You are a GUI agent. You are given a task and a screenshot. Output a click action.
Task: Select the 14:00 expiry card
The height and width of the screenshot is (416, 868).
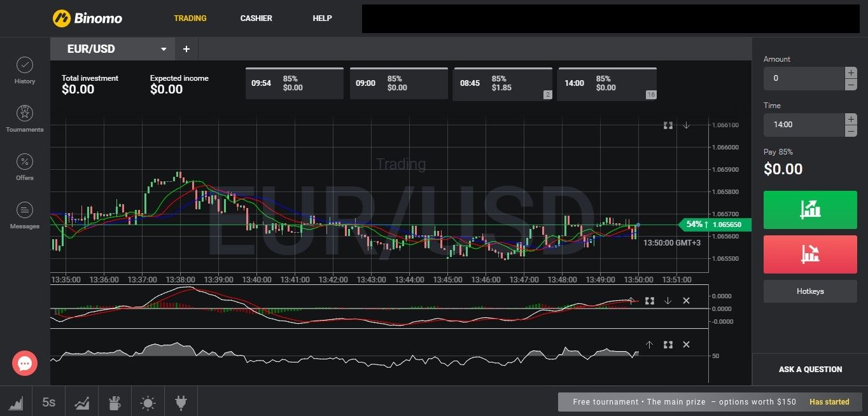(x=607, y=83)
